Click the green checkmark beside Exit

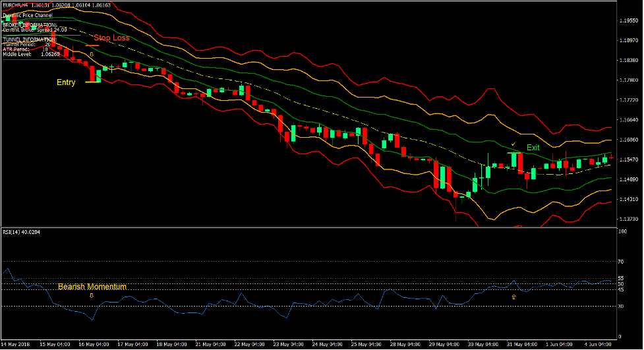513,144
